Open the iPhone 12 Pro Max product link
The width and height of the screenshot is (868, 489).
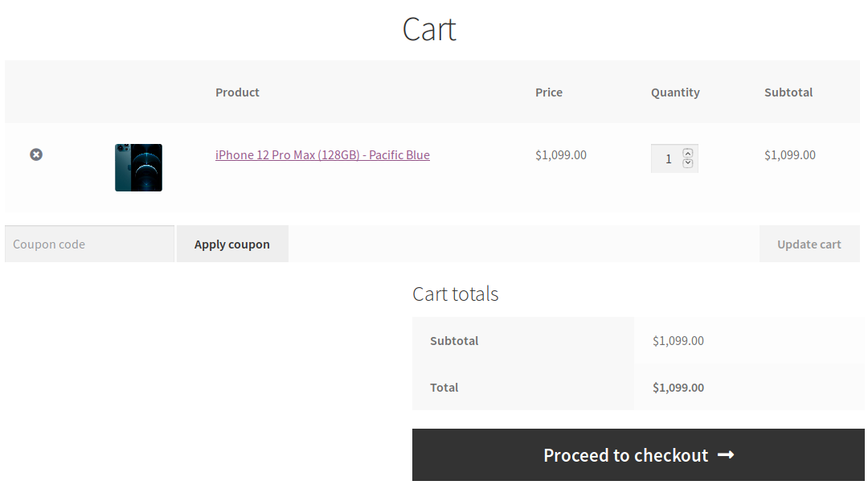(323, 155)
